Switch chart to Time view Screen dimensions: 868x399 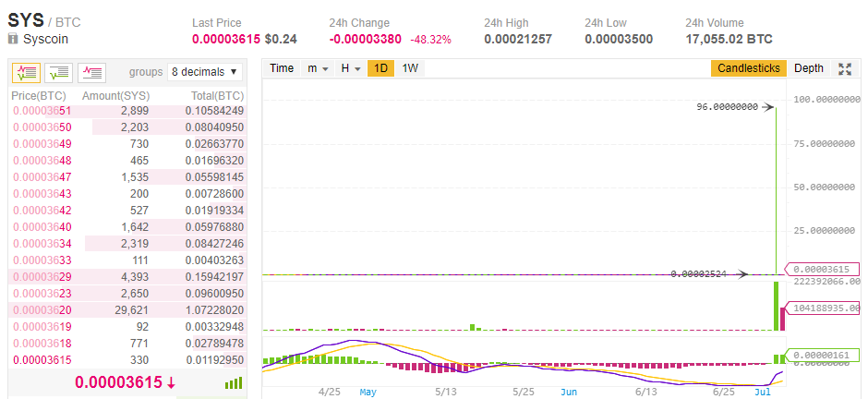282,68
